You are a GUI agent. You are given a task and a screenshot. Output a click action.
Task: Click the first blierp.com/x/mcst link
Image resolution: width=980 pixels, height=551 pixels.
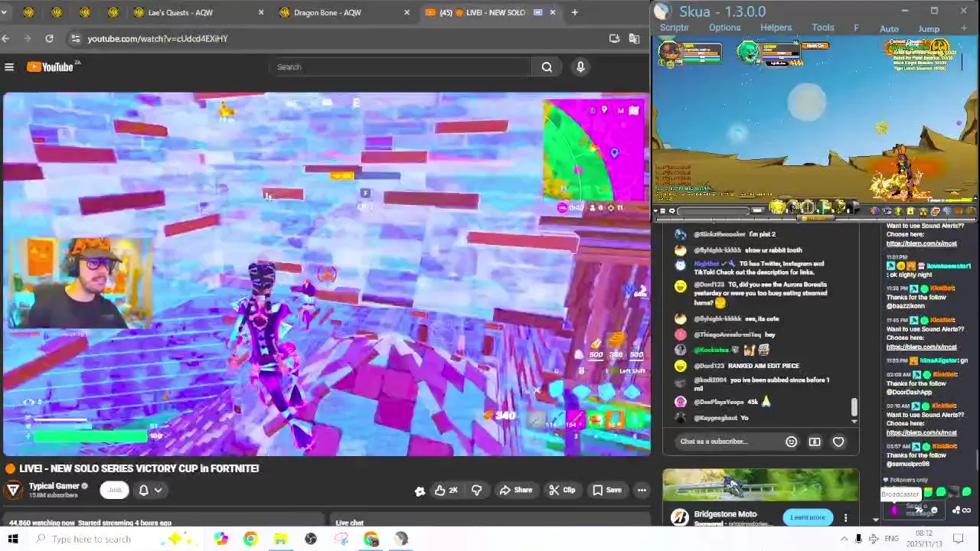(921, 243)
